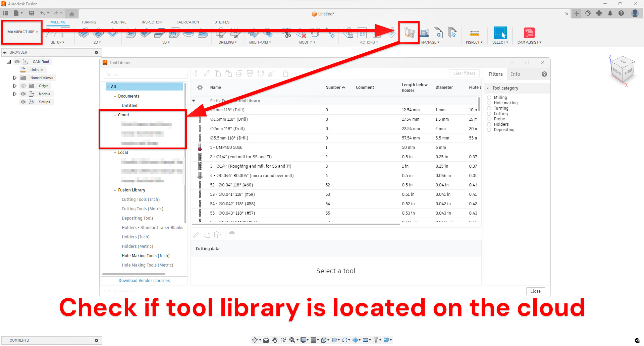
Task: Click the Measure icon in Inspect
Action: tap(474, 33)
